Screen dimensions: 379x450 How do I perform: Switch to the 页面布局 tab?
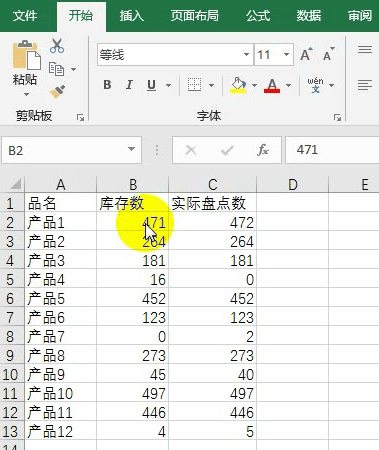pyautogui.click(x=195, y=15)
